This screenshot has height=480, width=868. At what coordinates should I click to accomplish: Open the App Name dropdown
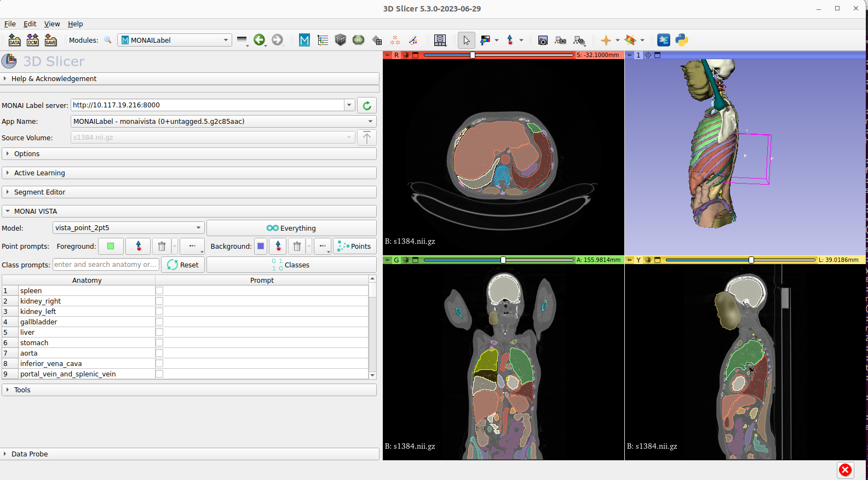[x=223, y=121]
